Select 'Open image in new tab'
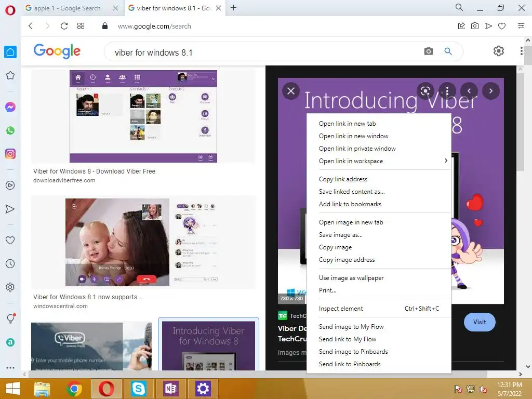The width and height of the screenshot is (532, 399). tap(379, 222)
